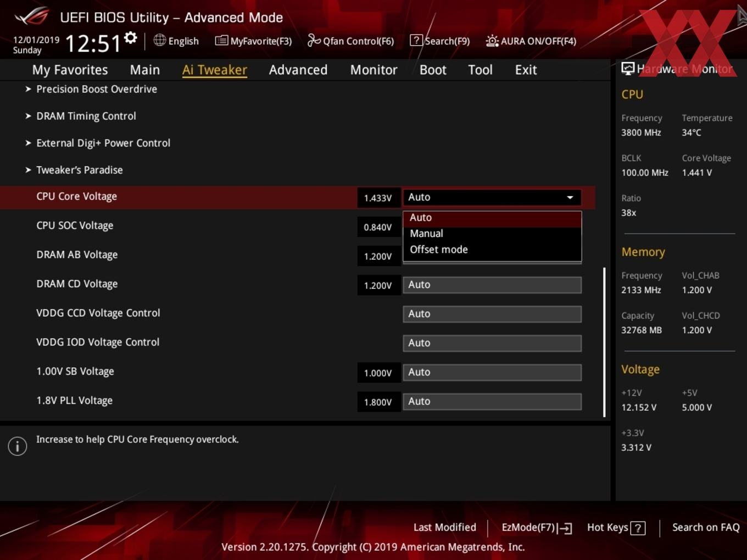Image resolution: width=747 pixels, height=560 pixels.
Task: Click the 0.840V SOC voltage value
Action: click(x=378, y=227)
